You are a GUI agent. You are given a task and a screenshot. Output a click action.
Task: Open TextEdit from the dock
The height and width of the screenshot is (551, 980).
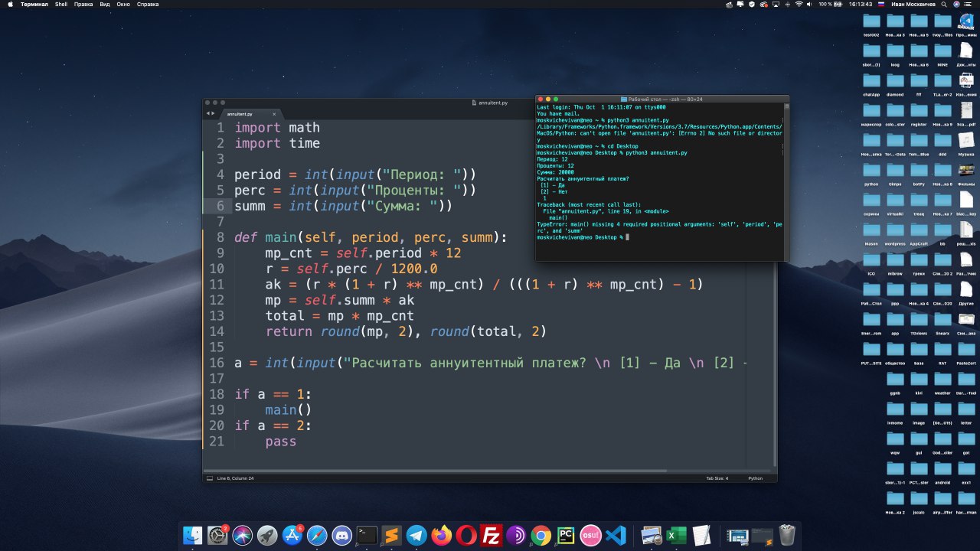point(701,535)
